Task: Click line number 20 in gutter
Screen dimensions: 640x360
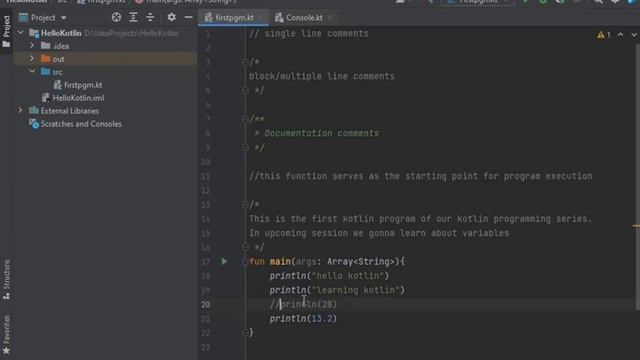Action: (206, 304)
